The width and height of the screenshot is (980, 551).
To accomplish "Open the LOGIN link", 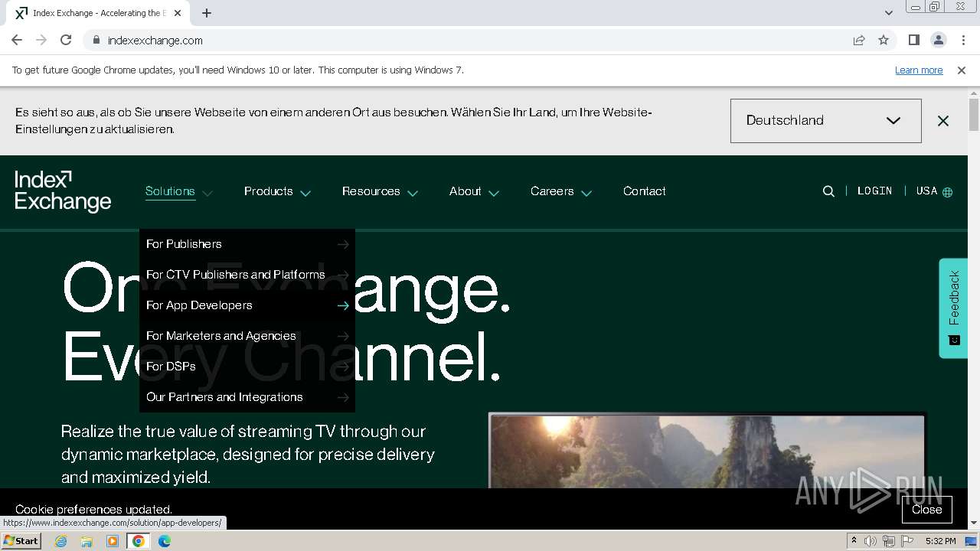I will click(875, 191).
